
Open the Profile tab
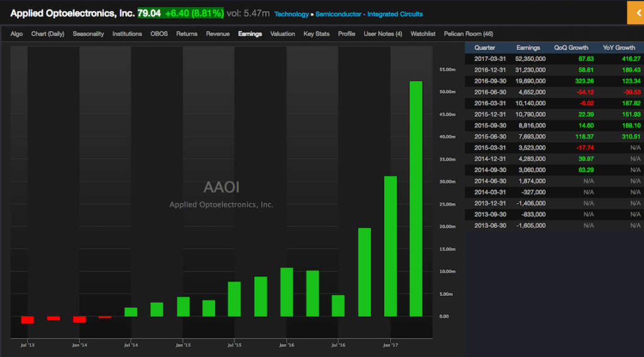click(x=347, y=34)
